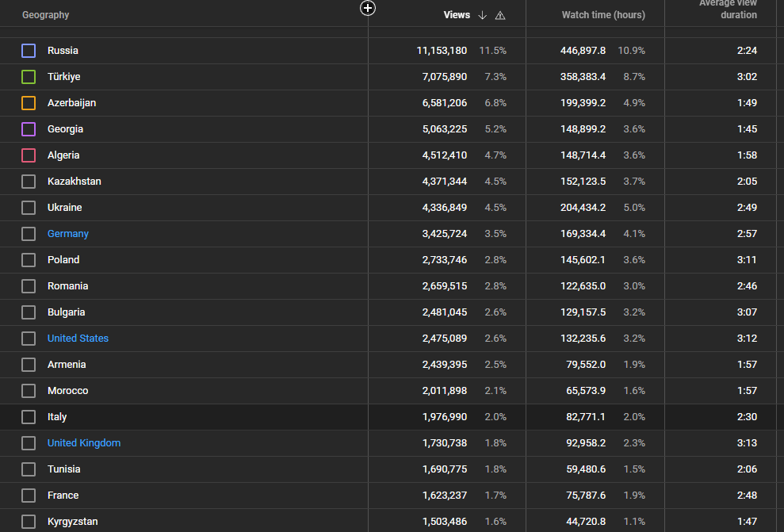Screen dimensions: 784x532
Task: Click the Views column header label
Action: point(457,15)
